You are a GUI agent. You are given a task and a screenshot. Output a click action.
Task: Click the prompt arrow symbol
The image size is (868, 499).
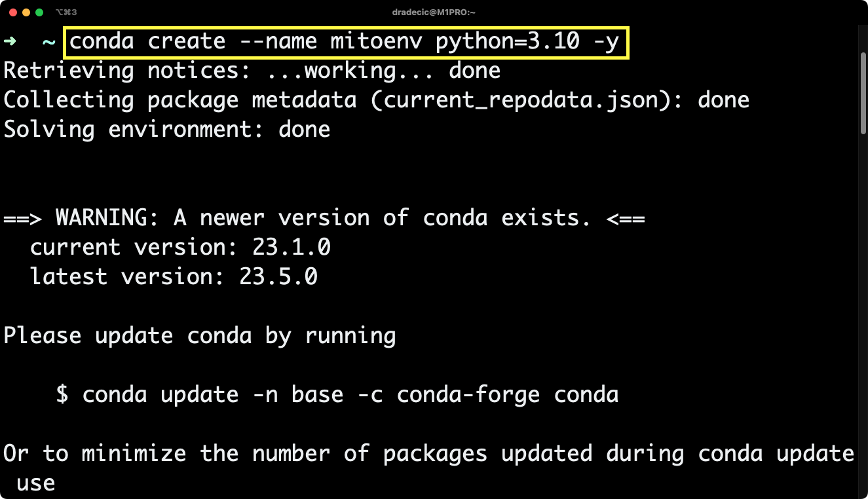click(x=10, y=41)
